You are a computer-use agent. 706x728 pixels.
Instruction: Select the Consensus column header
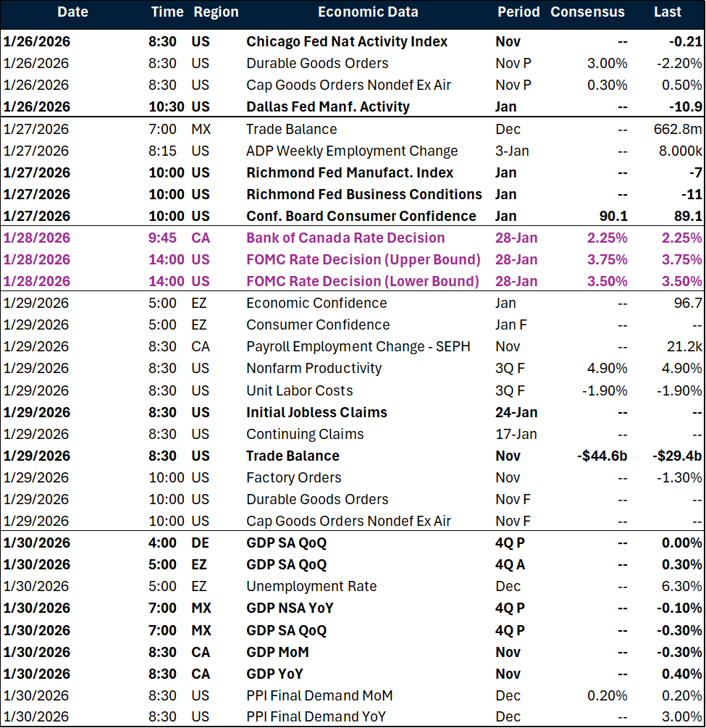[587, 12]
